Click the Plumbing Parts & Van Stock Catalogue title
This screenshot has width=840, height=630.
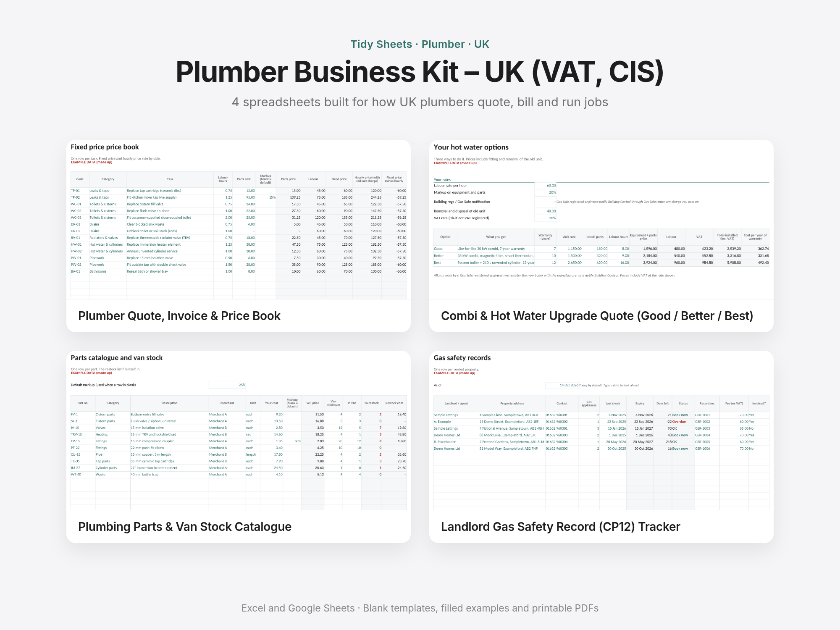click(x=185, y=527)
